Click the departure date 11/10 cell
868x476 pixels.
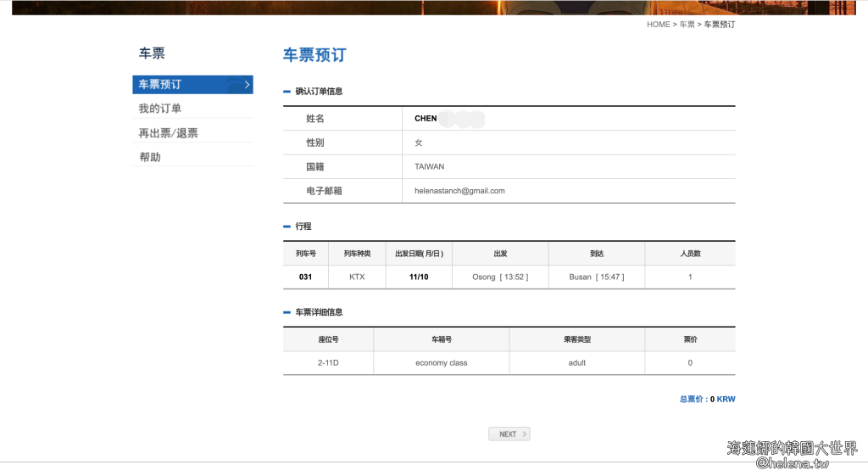pos(419,277)
